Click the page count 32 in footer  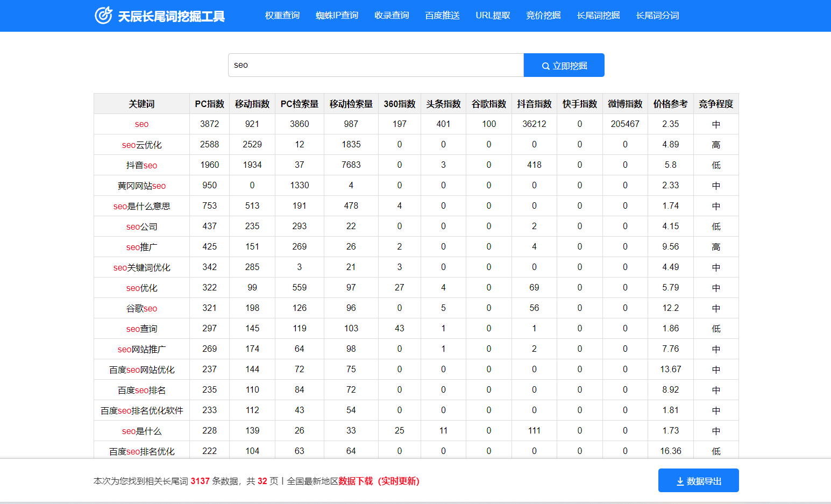(262, 481)
